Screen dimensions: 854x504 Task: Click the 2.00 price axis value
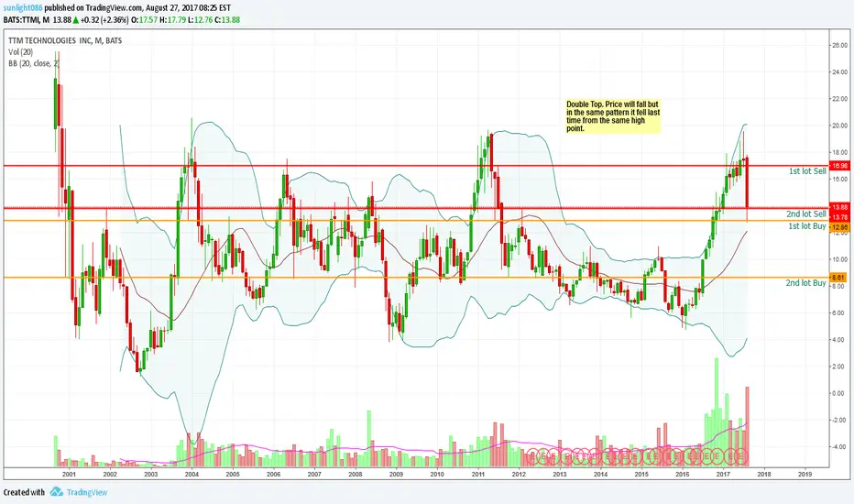click(839, 367)
